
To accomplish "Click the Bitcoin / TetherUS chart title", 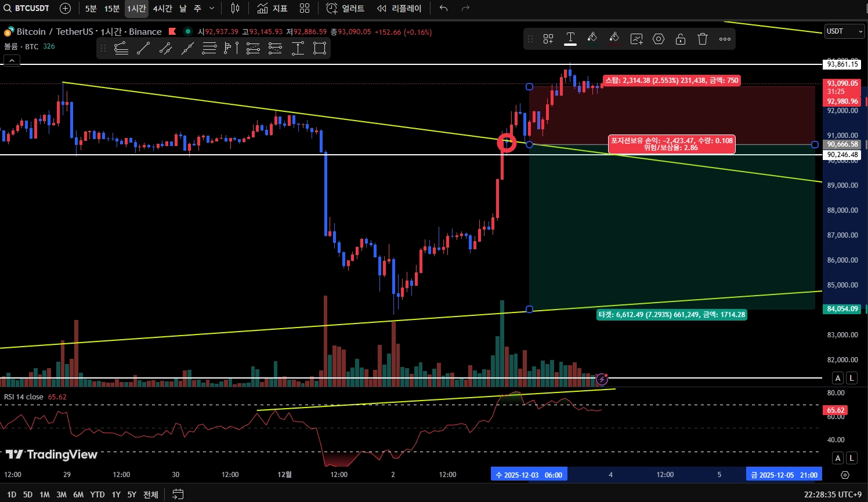I will click(89, 31).
